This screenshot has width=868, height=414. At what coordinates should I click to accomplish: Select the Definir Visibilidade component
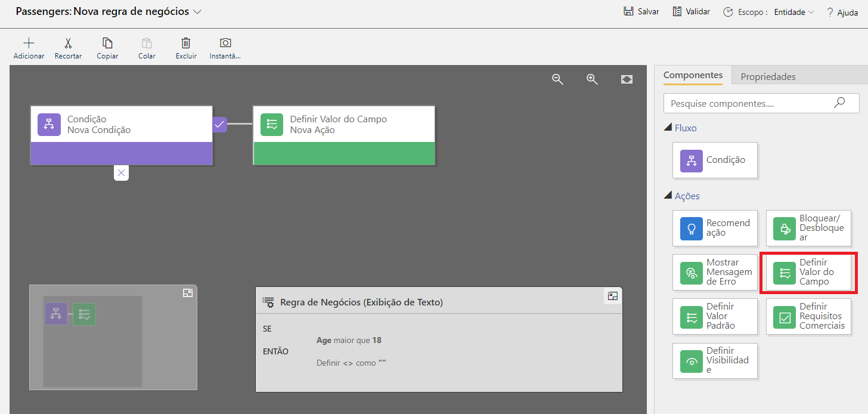pos(715,360)
